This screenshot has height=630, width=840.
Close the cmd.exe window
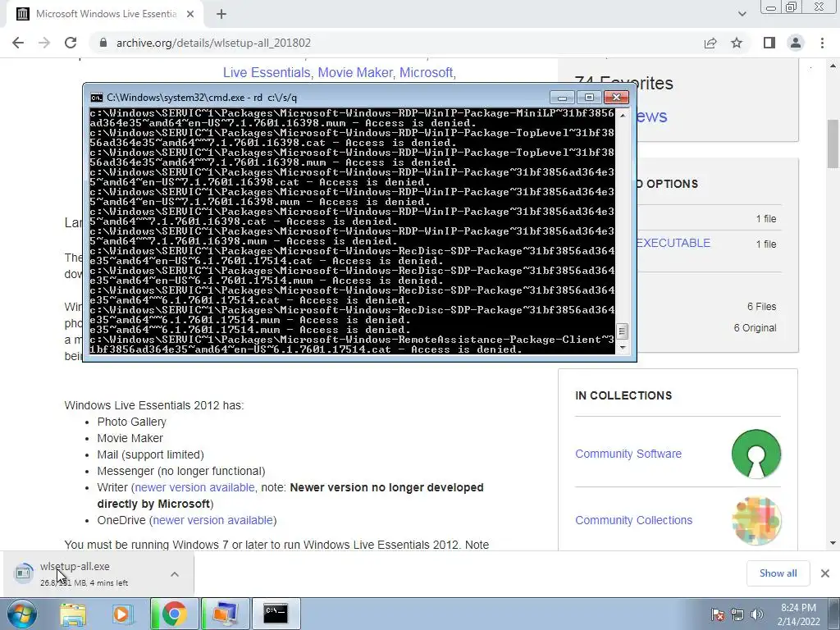pyautogui.click(x=616, y=97)
